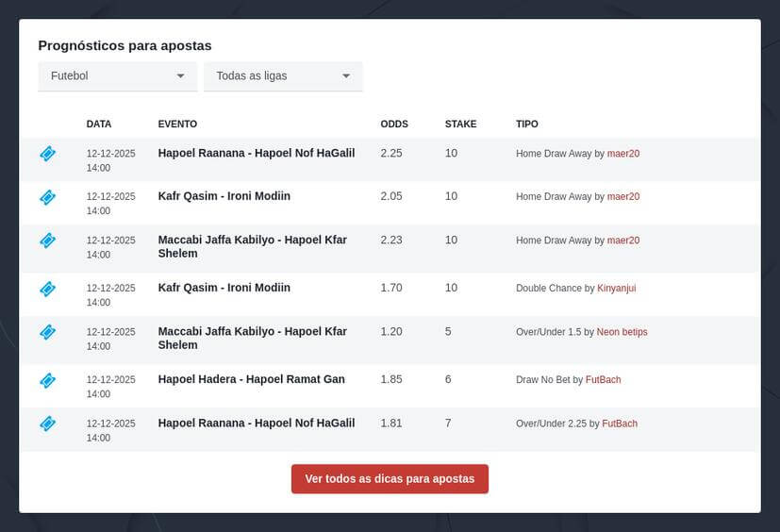This screenshot has height=532, width=780.
Task: Open ticket icon in the Double Chance row
Action: 47,289
